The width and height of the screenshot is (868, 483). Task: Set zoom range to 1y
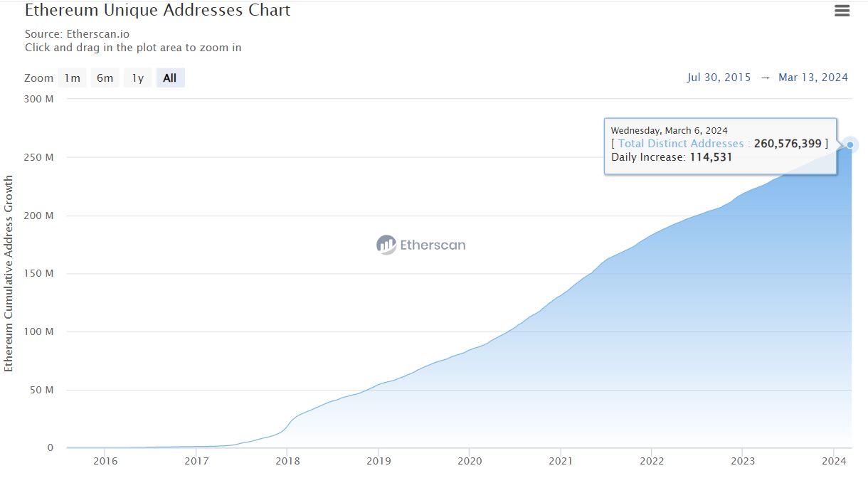[138, 78]
